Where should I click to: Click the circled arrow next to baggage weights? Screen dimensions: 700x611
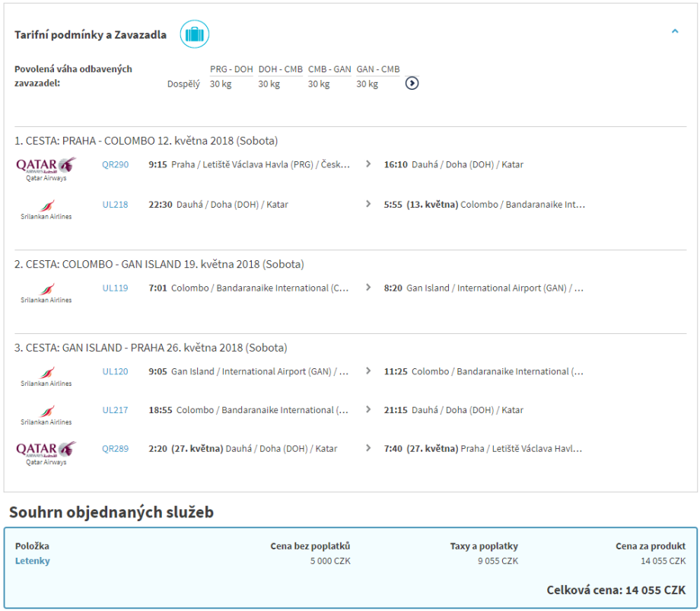pos(412,83)
